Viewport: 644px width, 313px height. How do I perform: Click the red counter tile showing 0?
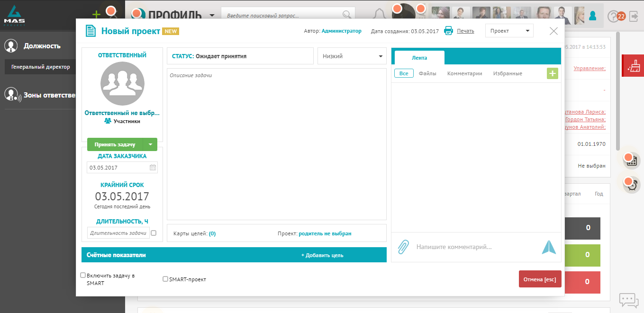[582, 282]
